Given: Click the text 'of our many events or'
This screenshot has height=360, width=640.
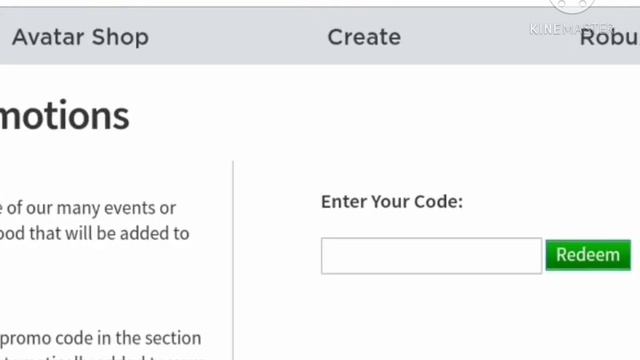Looking at the screenshot, I should pyautogui.click(x=91, y=208).
